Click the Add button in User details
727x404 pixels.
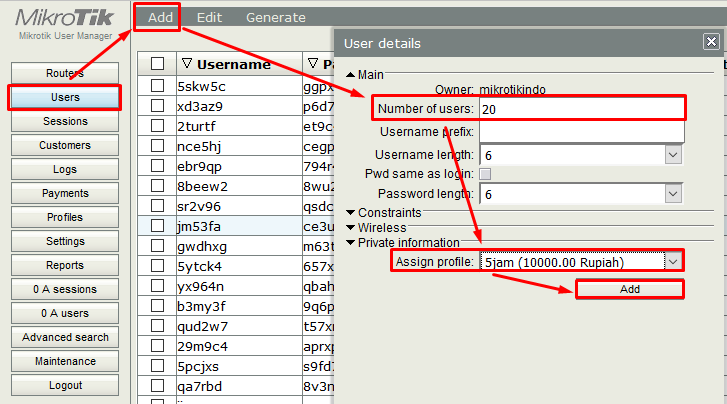[x=630, y=289]
